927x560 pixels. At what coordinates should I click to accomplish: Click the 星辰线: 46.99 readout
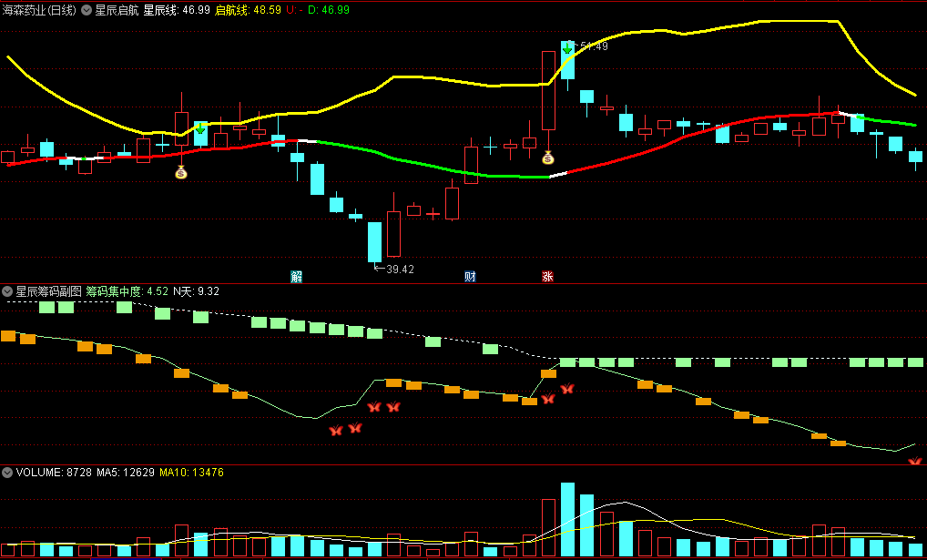[x=177, y=10]
